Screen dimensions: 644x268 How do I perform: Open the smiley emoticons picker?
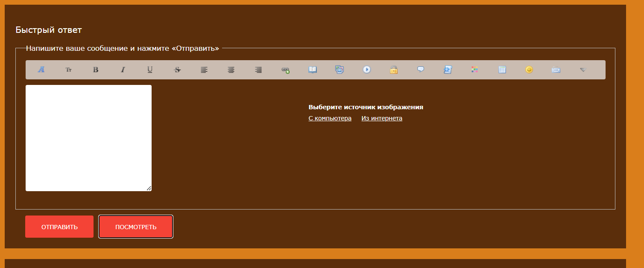point(529,70)
